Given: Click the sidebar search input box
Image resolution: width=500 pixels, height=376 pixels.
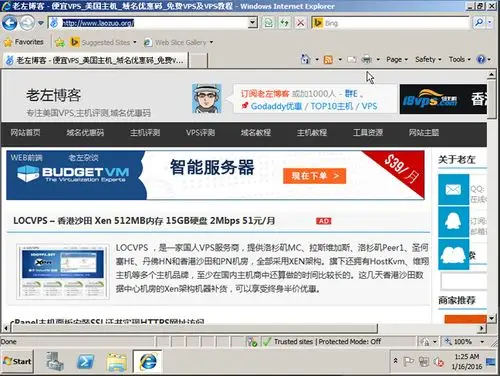Looking at the screenshot, I should pos(464,281).
